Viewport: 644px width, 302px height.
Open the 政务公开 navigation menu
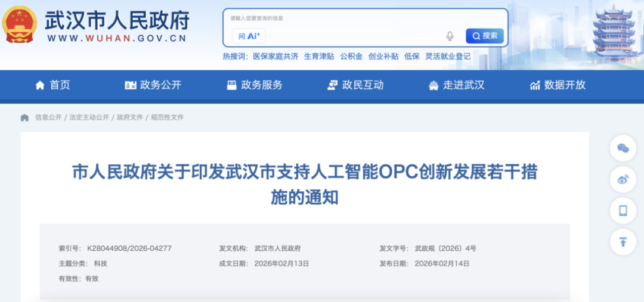[x=153, y=85]
